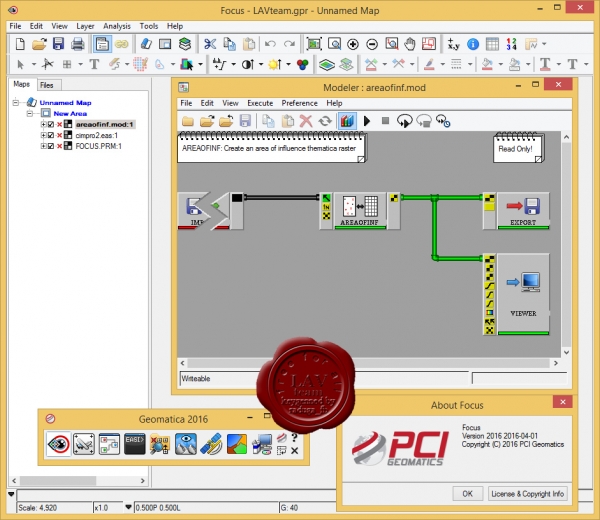The height and width of the screenshot is (520, 600).
Task: Click License & Copyright Info button
Action: coord(527,494)
